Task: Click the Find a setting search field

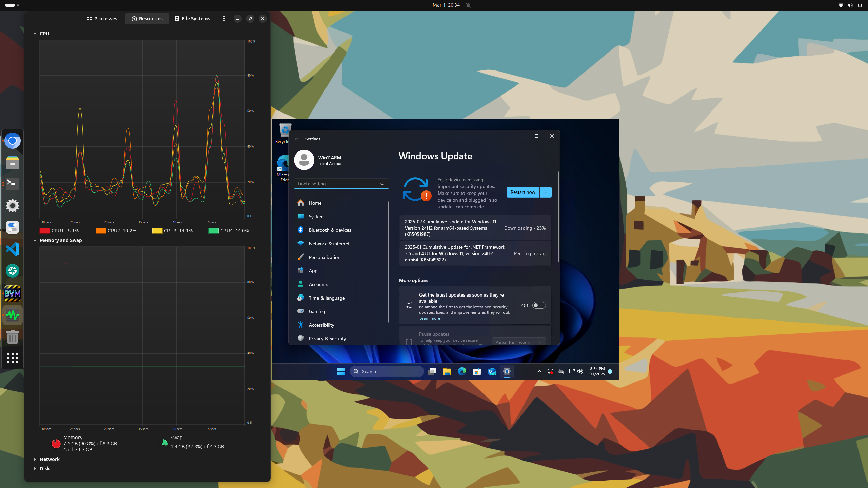Action: (x=341, y=184)
